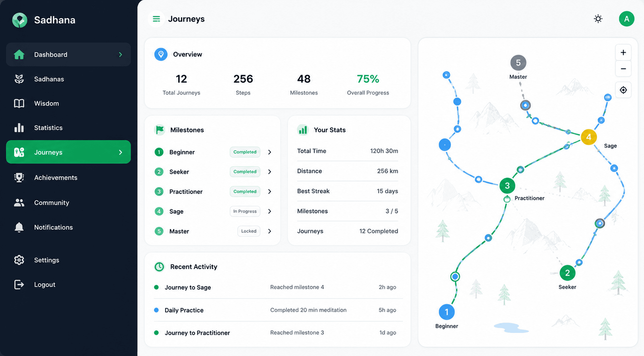Screen dimensions: 644x356
Task: Select the Beginner node 1 on map
Action: 446,312
